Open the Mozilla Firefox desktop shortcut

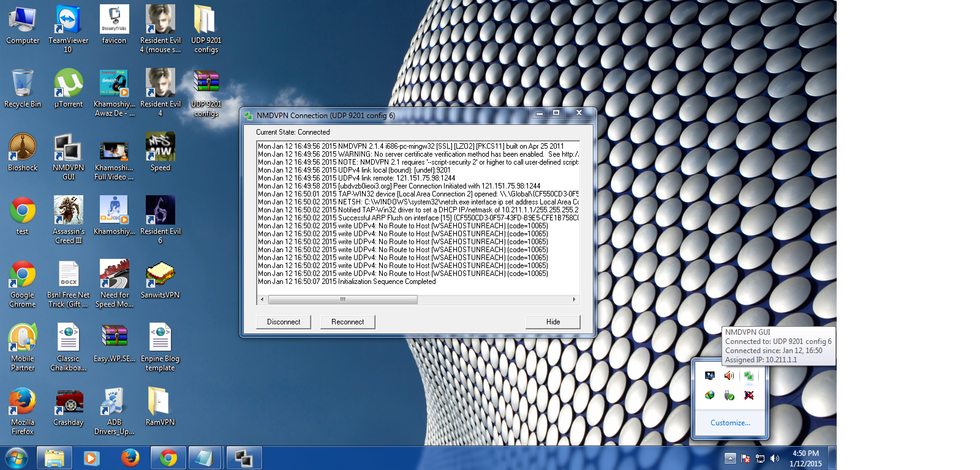click(x=23, y=411)
